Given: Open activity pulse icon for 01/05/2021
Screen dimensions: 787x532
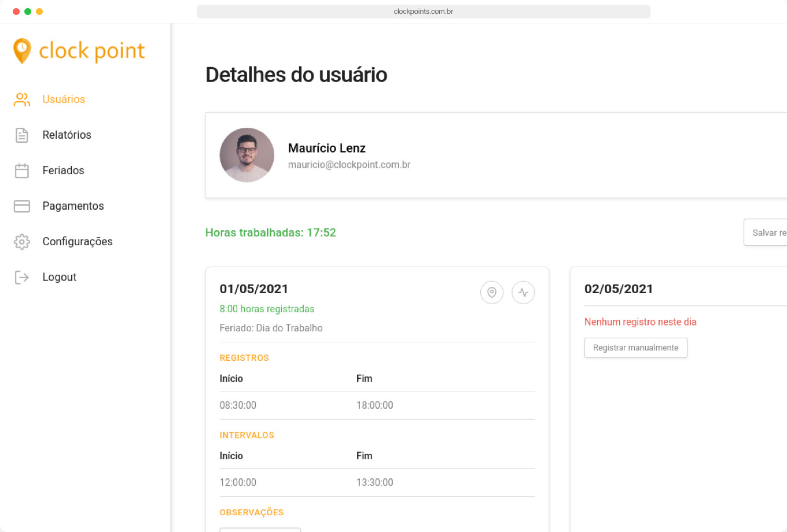Looking at the screenshot, I should point(524,293).
